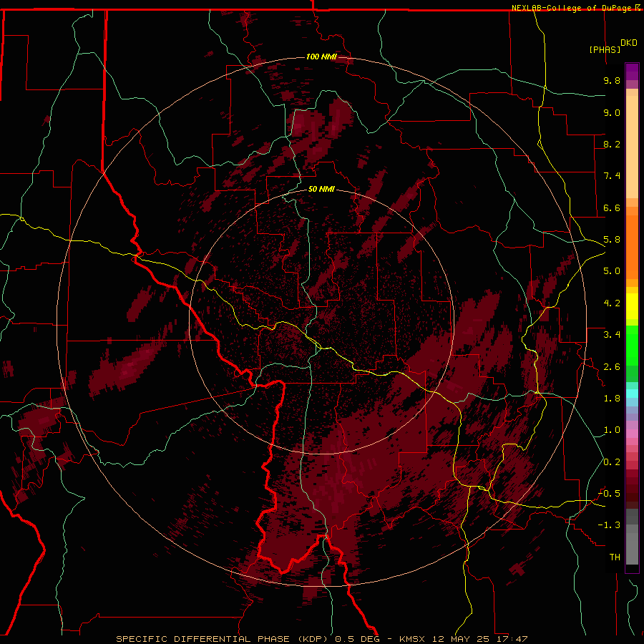Click the 6.6 legend value
Image resolution: width=644 pixels, height=644 pixels.
pos(612,208)
